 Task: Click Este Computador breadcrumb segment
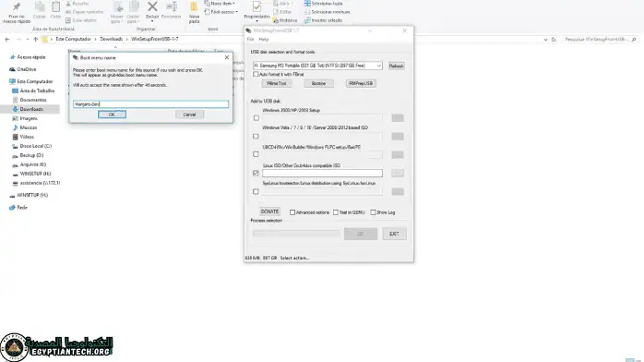tap(73, 39)
